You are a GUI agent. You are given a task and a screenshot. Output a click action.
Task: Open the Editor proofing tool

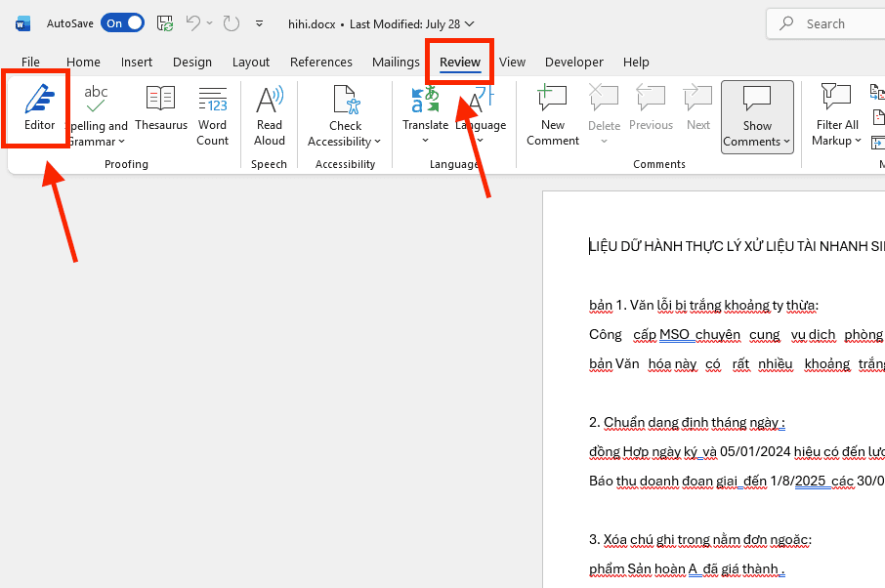[39, 108]
